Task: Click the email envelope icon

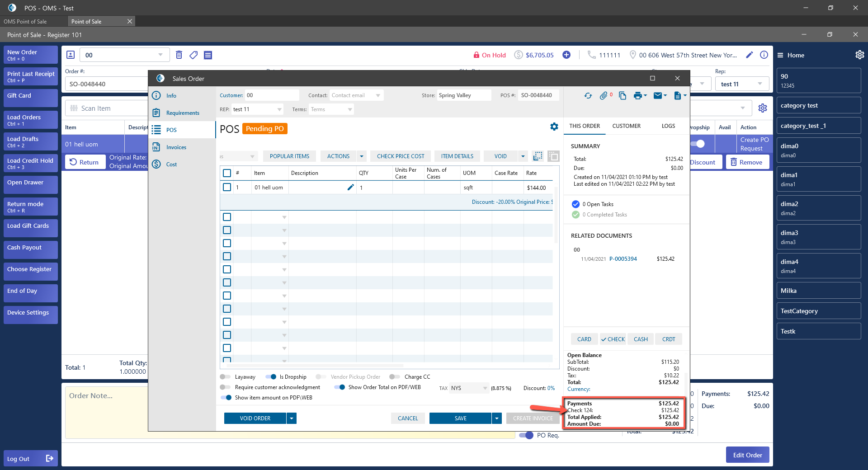Action: [x=658, y=96]
